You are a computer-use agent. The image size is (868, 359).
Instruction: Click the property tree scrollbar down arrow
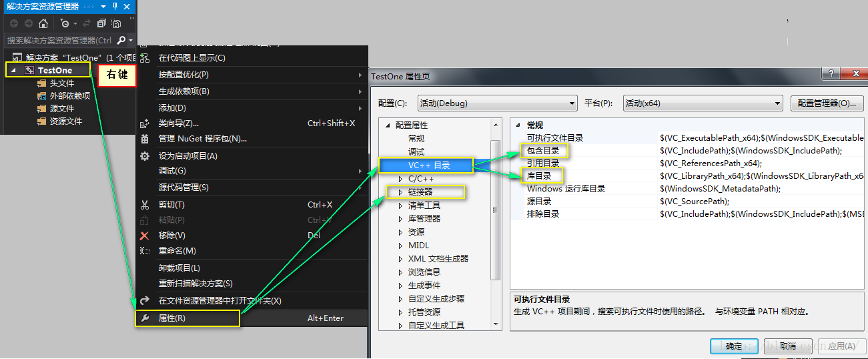(x=496, y=324)
